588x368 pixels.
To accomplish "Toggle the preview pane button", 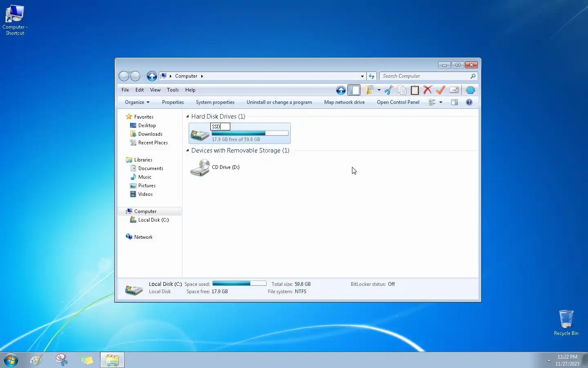I will point(454,102).
